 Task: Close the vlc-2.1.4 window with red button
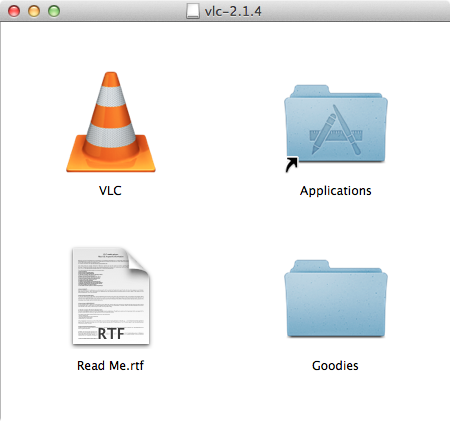(14, 11)
